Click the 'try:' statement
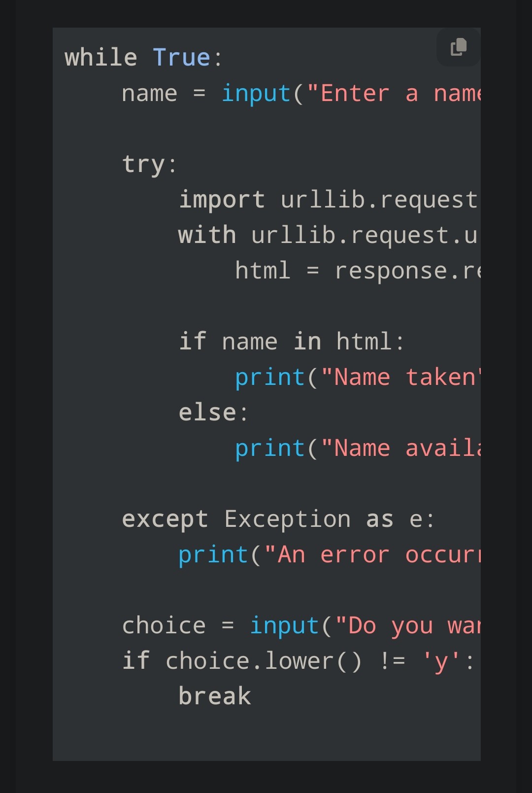The height and width of the screenshot is (793, 532). pyautogui.click(x=149, y=164)
